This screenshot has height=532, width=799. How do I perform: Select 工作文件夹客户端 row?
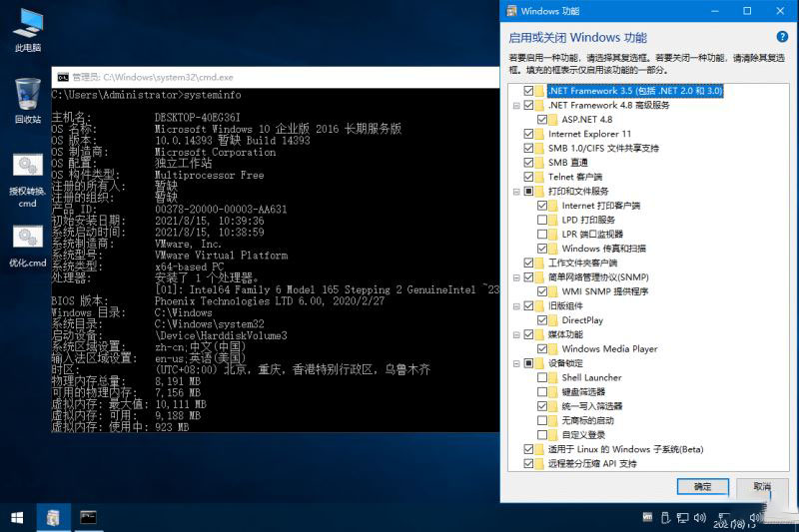coord(582,263)
